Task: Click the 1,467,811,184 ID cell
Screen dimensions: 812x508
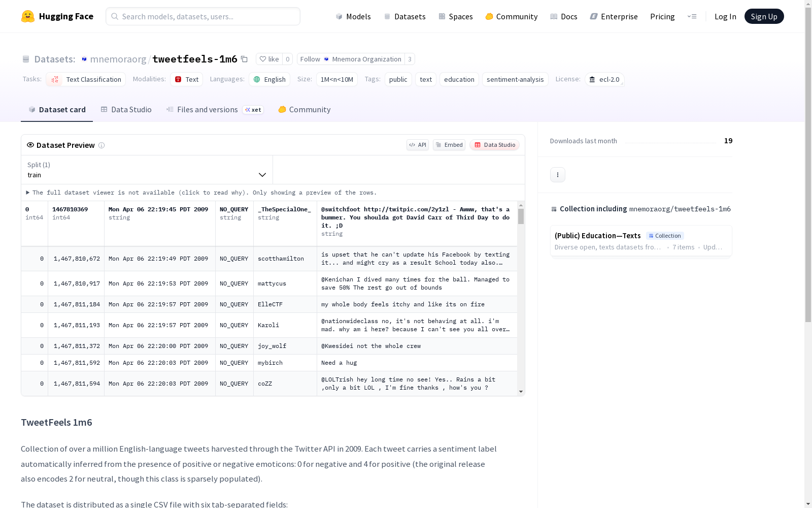Action: click(x=76, y=304)
